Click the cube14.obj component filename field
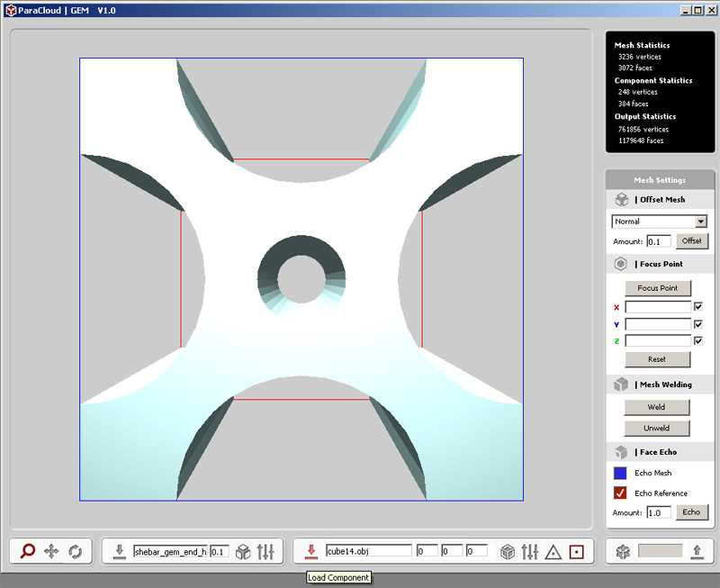 click(367, 551)
